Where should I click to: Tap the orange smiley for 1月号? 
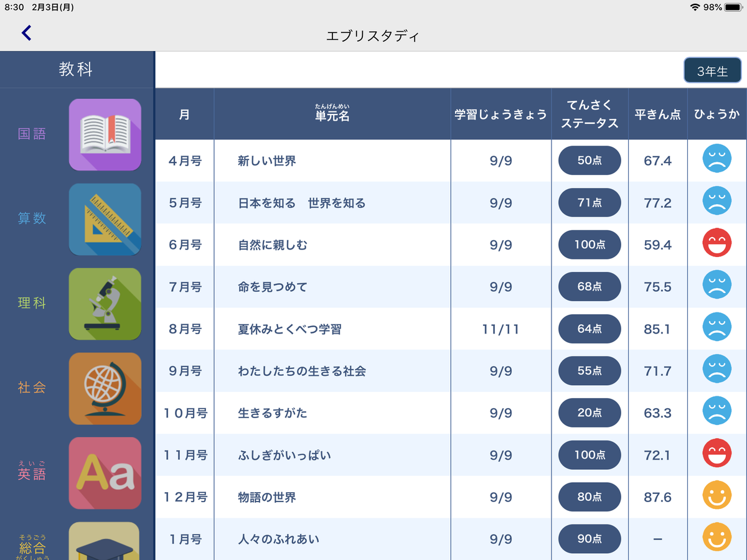(716, 537)
